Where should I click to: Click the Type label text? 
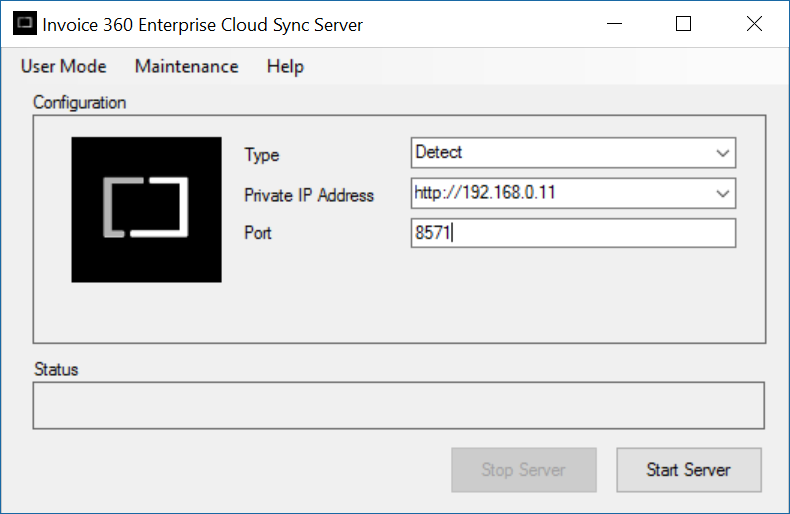261,155
